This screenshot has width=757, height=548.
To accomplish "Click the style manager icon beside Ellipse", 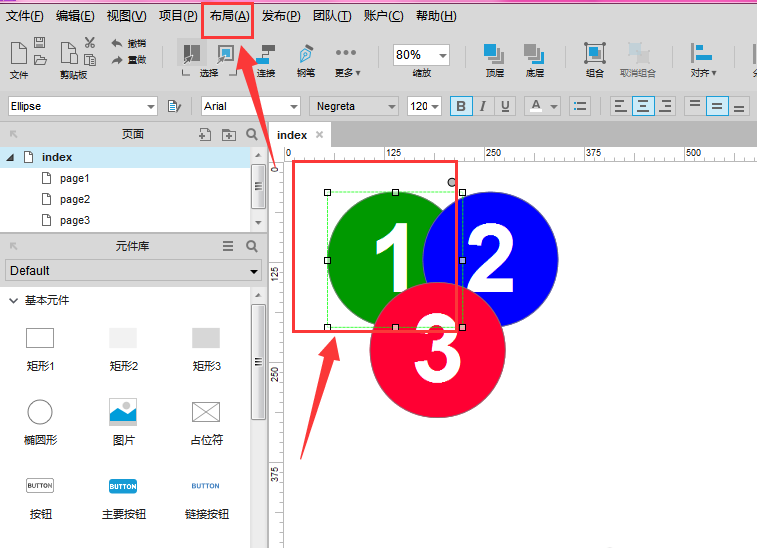I will pos(174,106).
